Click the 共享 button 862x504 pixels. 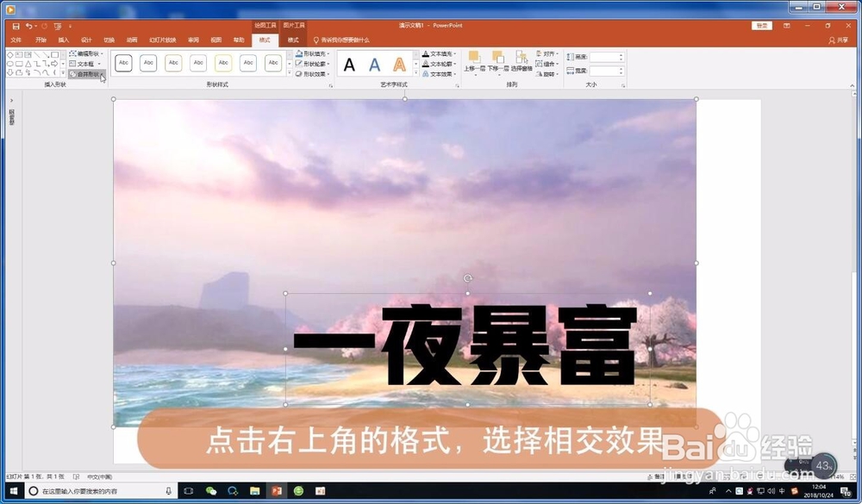point(842,40)
